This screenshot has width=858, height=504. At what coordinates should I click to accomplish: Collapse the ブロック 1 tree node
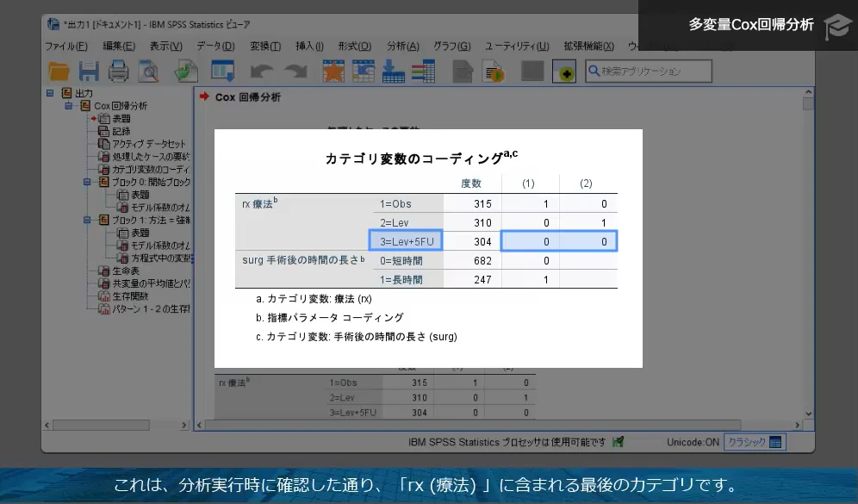click(x=87, y=220)
